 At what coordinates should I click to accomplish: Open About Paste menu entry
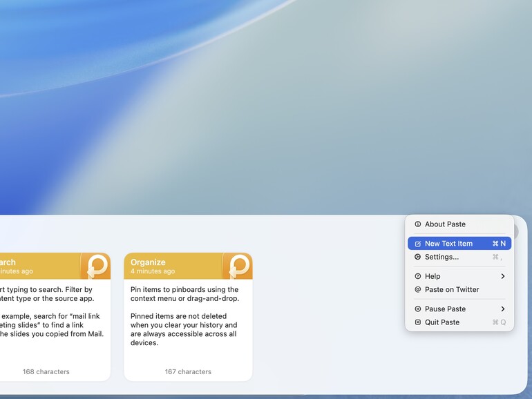coord(459,224)
